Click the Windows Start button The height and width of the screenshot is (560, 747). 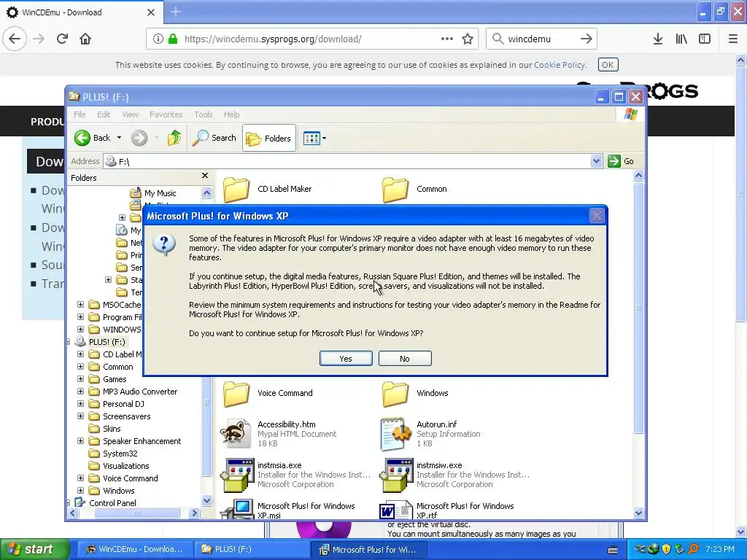[x=34, y=549]
